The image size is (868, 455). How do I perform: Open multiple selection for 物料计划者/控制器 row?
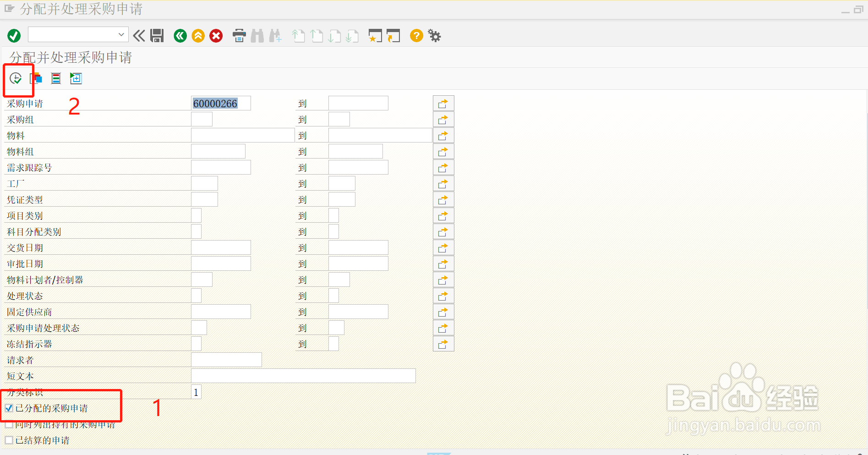tap(443, 280)
